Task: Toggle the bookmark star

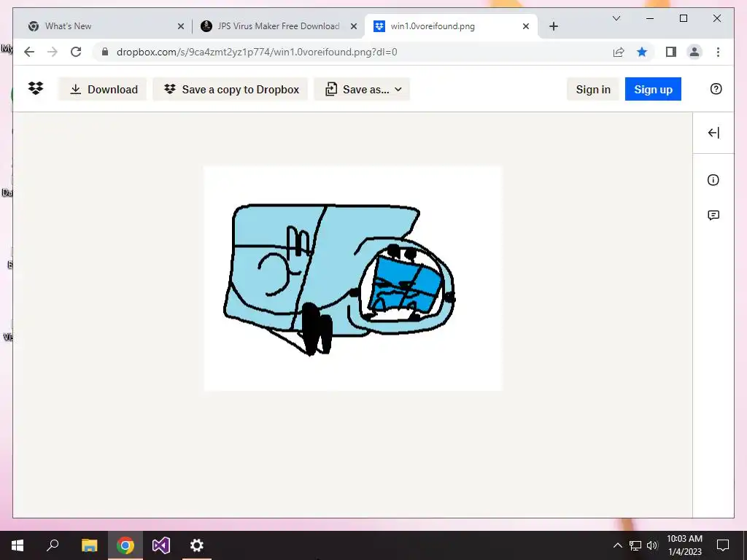Action: [x=642, y=52]
